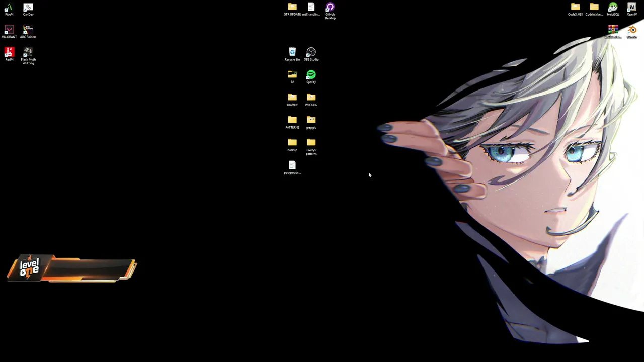
Task: Click the Blender desktop shortcut
Action: [x=632, y=32]
